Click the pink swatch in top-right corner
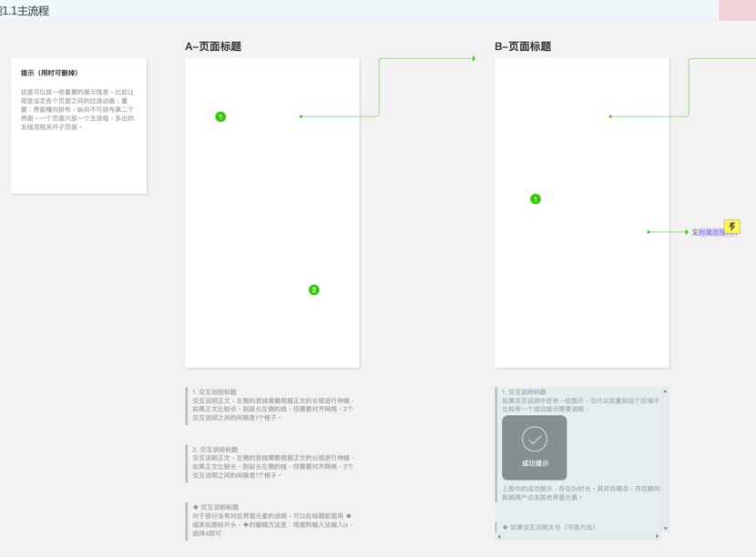 click(737, 10)
